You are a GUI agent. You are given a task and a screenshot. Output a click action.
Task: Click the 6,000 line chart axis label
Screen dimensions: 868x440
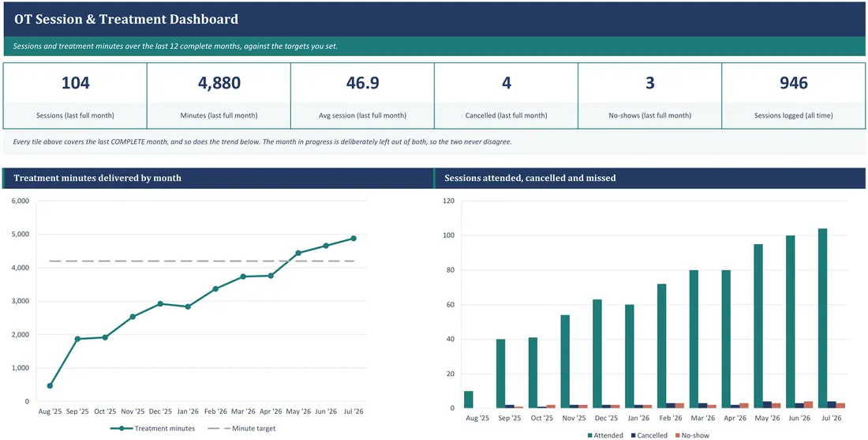click(20, 201)
